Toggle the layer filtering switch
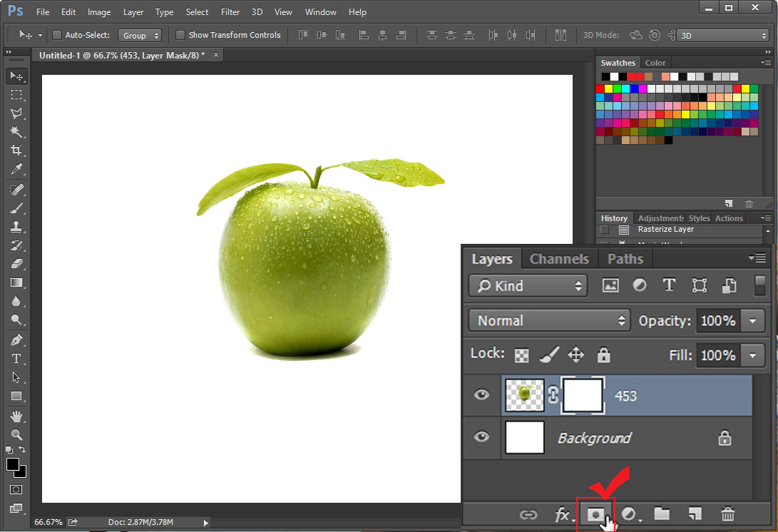778x532 pixels. (759, 286)
